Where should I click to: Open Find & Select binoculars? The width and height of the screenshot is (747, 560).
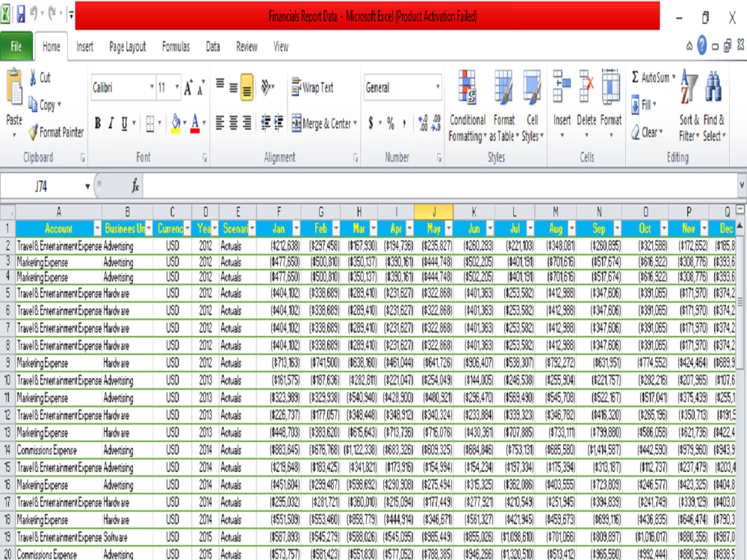[x=713, y=106]
